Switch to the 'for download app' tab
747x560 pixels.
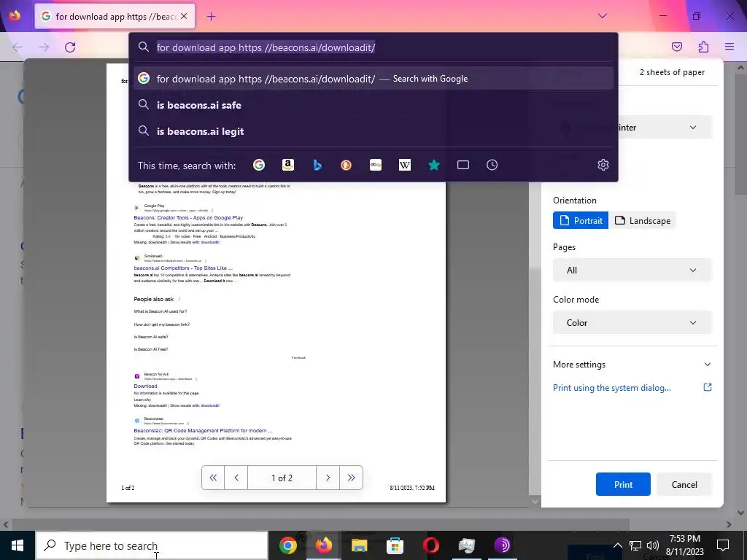click(x=115, y=16)
